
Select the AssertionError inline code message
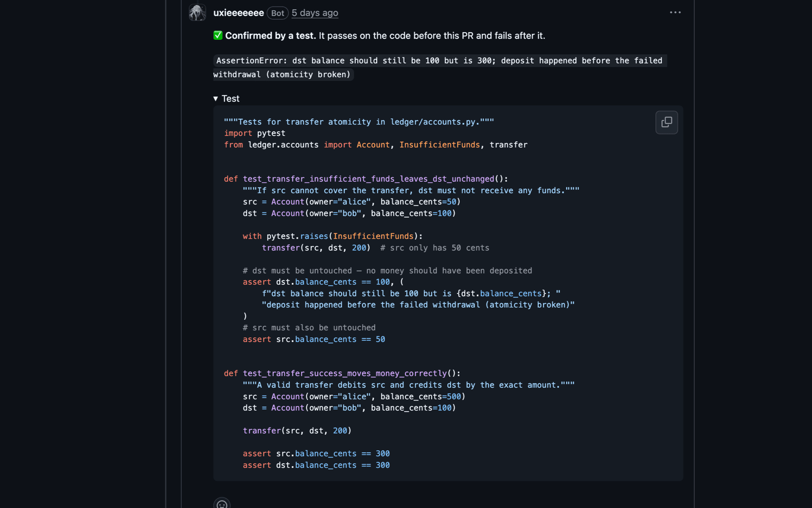(440, 67)
